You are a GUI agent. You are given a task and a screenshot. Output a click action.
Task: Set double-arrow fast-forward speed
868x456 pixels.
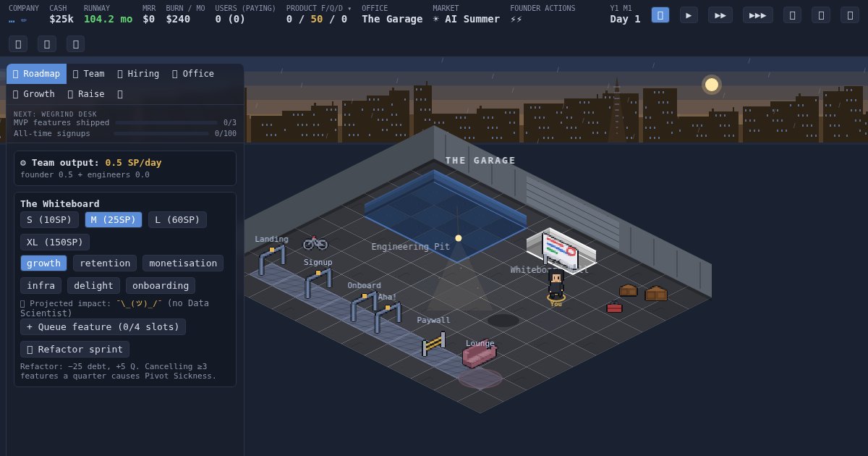[x=720, y=14]
